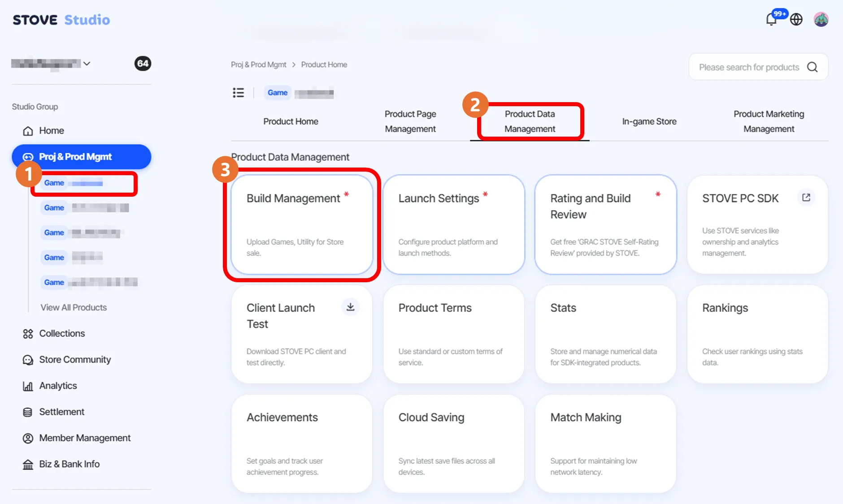This screenshot has height=504, width=843.
Task: Click the Game tag beside the list icon
Action: coord(278,93)
